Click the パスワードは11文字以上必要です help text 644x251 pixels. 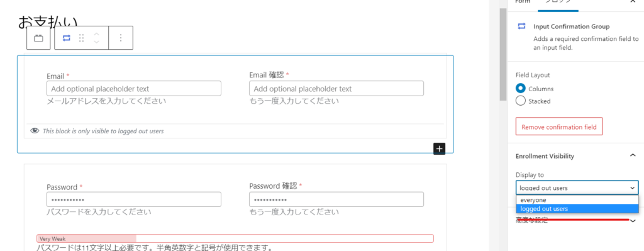[155, 248]
